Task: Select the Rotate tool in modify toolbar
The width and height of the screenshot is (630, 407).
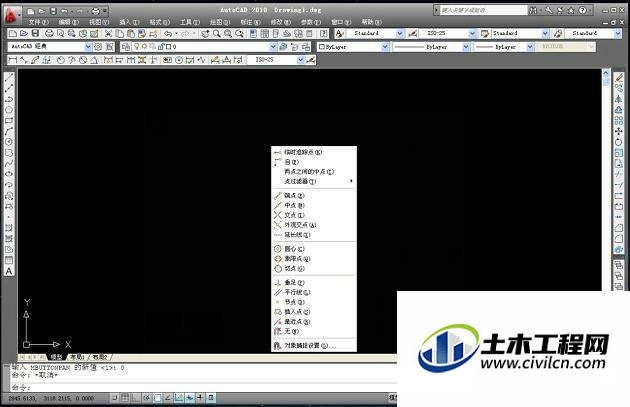Action: (x=619, y=142)
